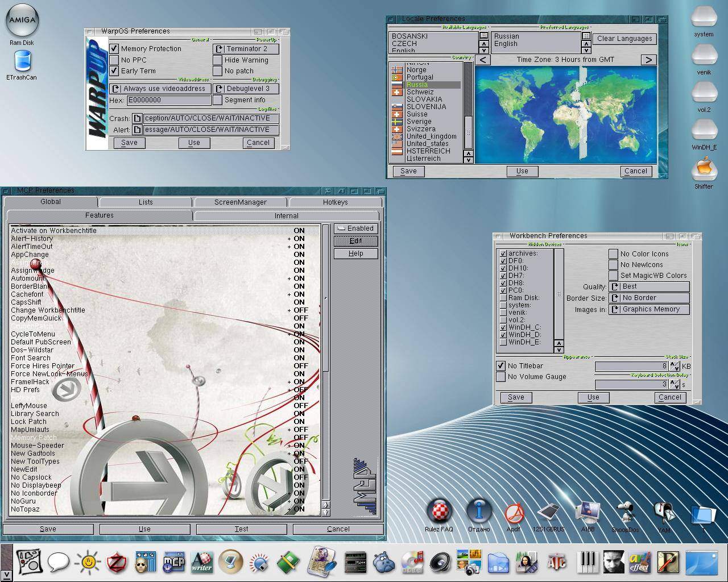
Task: Click the smiling sun dock icon
Action: click(x=88, y=563)
